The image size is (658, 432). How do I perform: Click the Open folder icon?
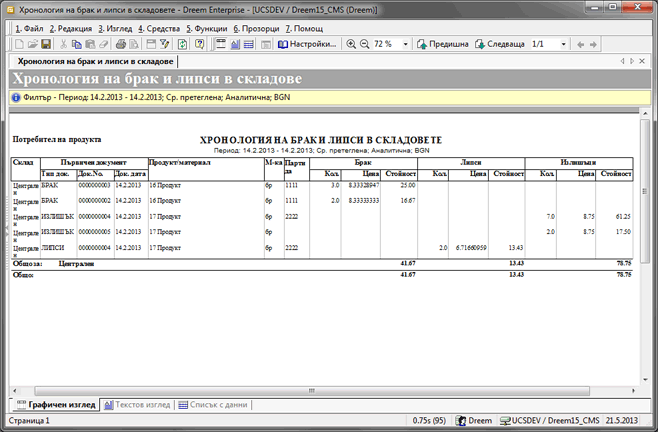tap(32, 44)
